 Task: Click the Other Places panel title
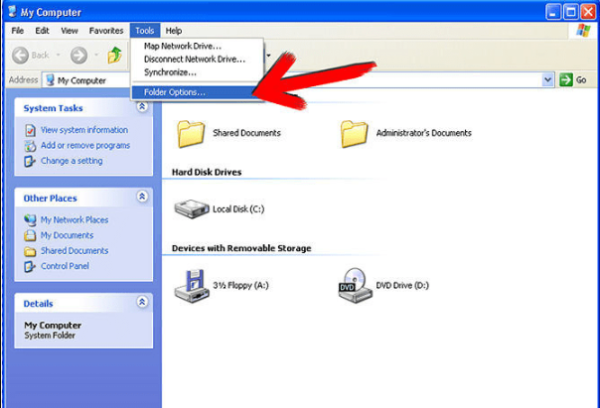tap(50, 198)
